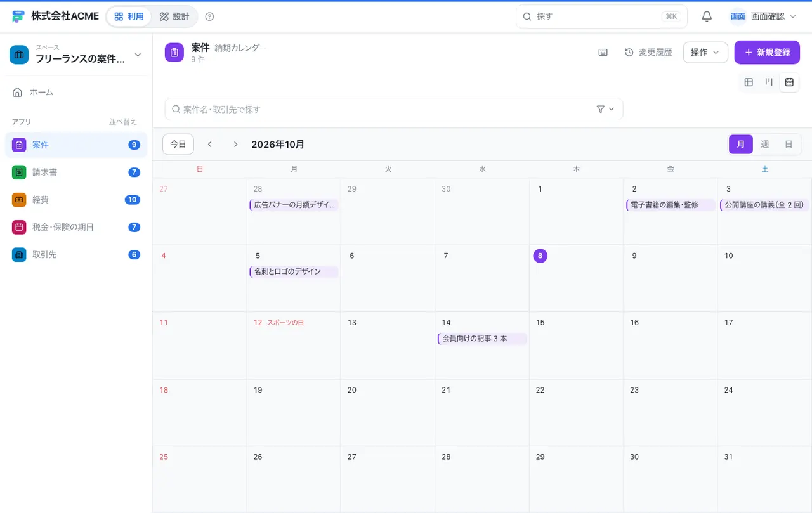
Task: Open 変更履歴 change history
Action: pos(648,53)
